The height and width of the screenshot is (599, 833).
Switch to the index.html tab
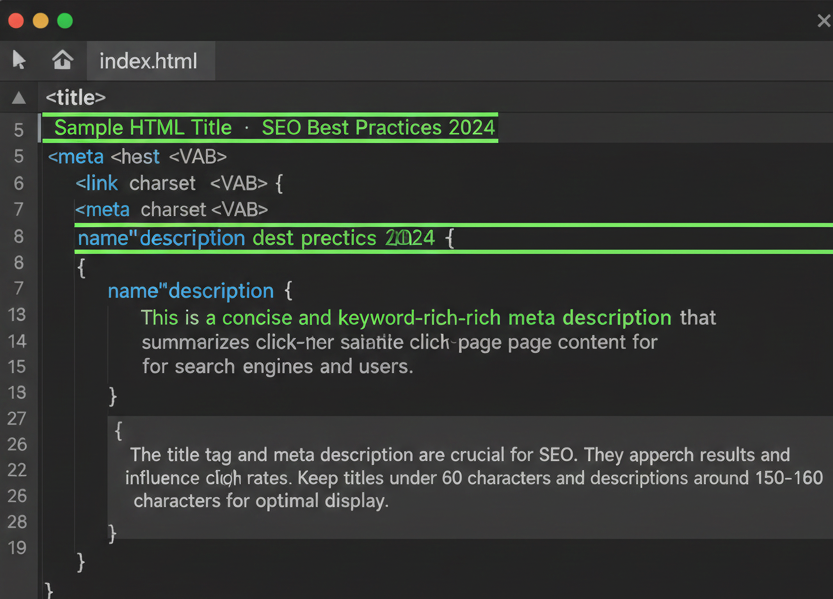point(150,60)
